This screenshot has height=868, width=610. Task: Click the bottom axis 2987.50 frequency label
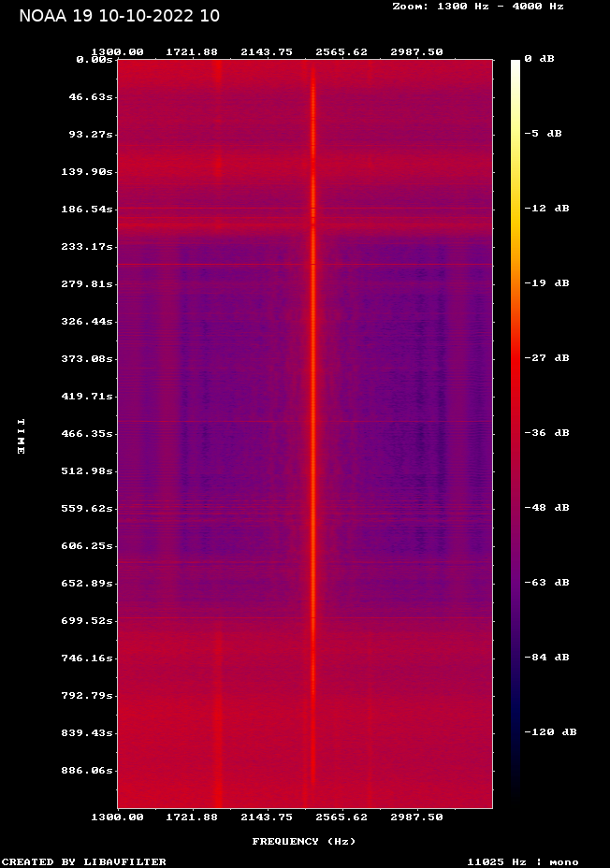pyautogui.click(x=417, y=817)
